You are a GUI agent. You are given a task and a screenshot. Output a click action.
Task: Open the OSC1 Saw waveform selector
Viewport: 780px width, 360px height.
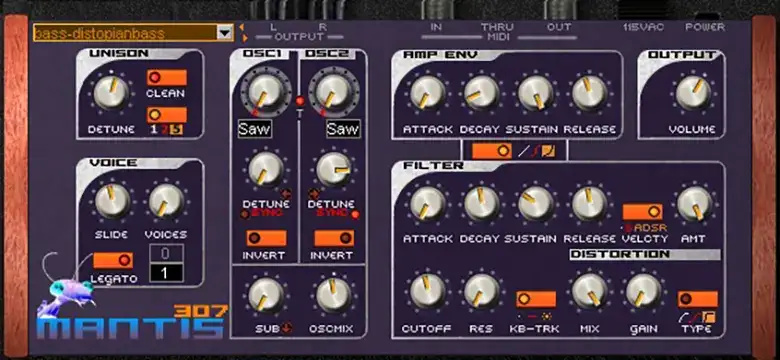(x=254, y=129)
